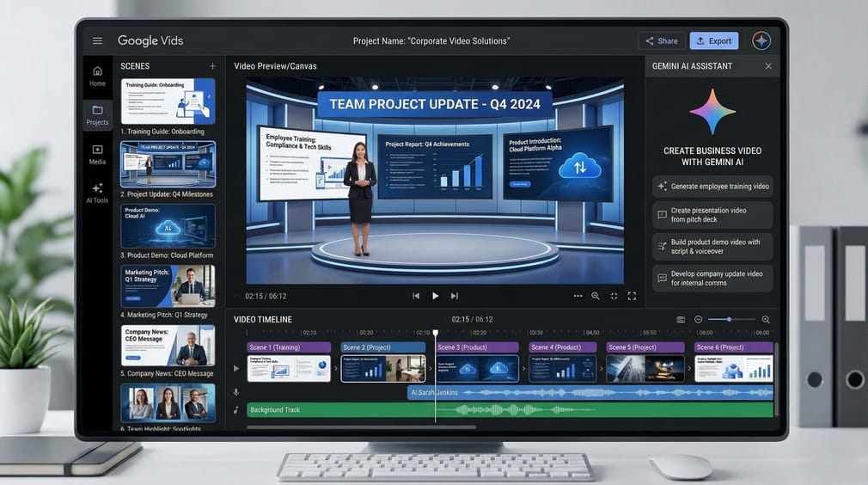Viewport: 868px width, 485px height.
Task: Open the Gemini profile icon in header
Action: 761,41
